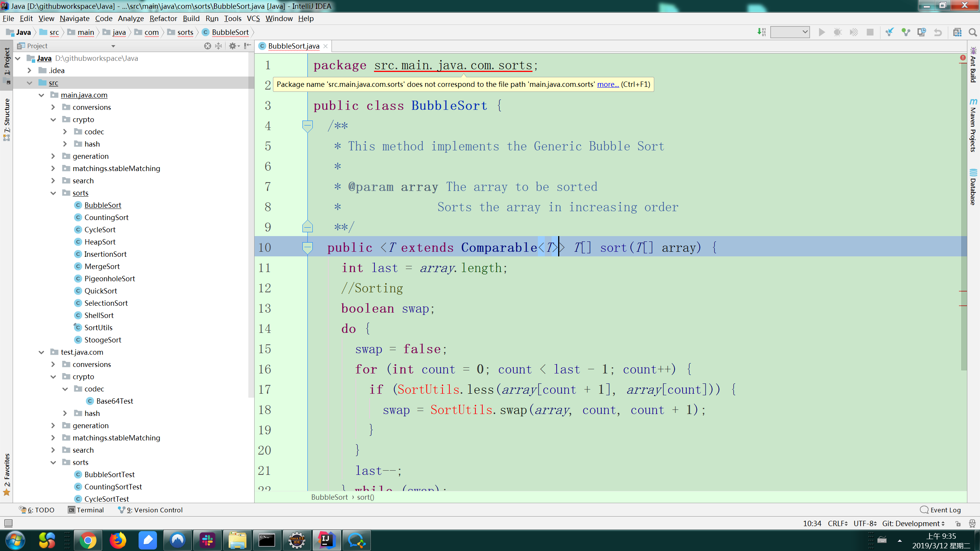The height and width of the screenshot is (551, 980).
Task: Open Project Structure icon in toolbar
Action: point(957,32)
